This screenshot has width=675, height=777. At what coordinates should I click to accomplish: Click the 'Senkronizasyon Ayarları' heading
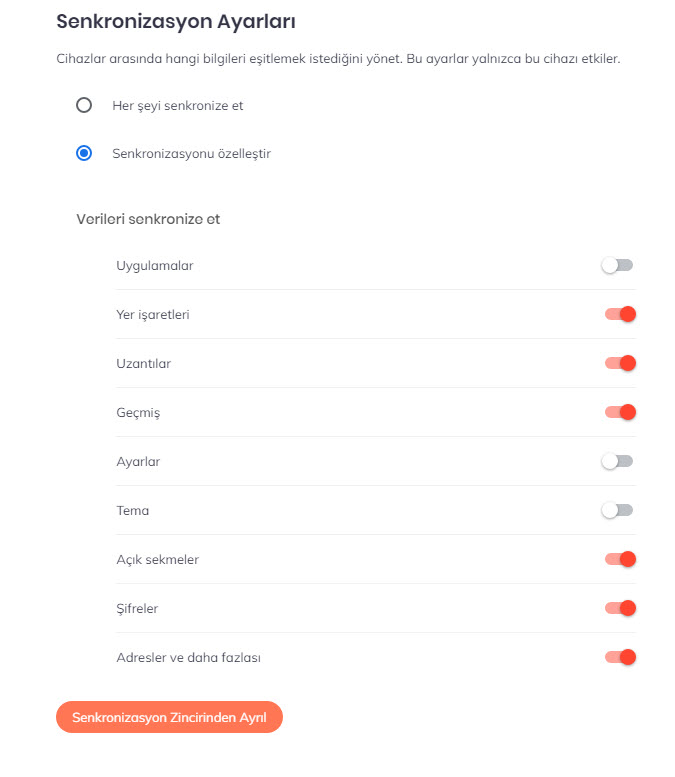[176, 21]
